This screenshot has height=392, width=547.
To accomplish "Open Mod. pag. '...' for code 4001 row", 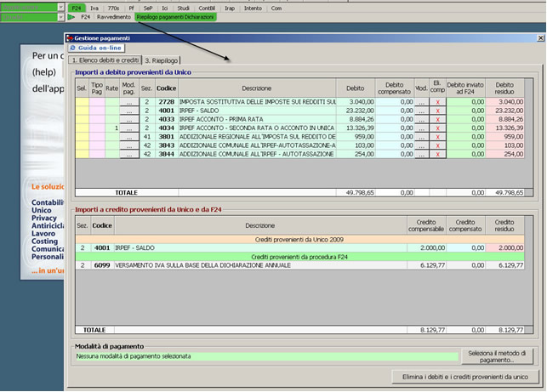I will [x=129, y=111].
